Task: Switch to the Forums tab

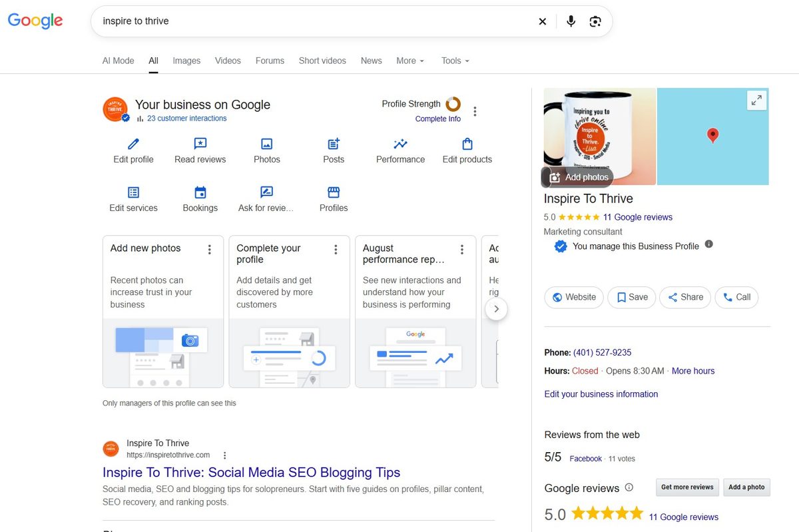Action: [x=270, y=61]
